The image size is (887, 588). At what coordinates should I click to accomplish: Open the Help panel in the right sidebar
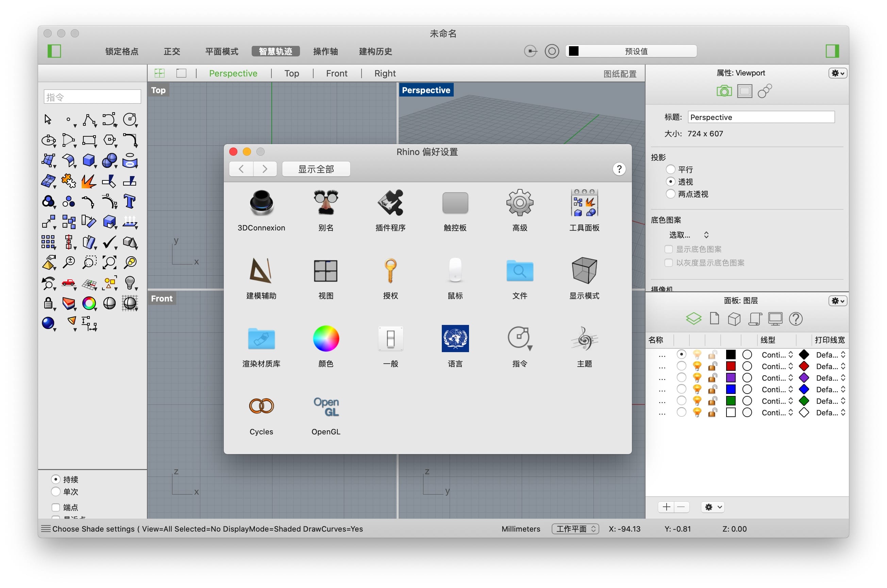pos(796,319)
